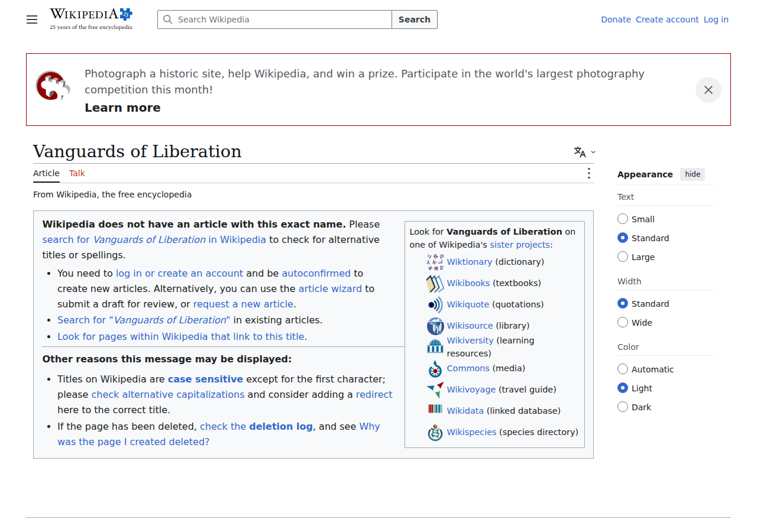Image resolution: width=757 pixels, height=532 pixels.
Task: Select Small text size
Action: pos(623,219)
